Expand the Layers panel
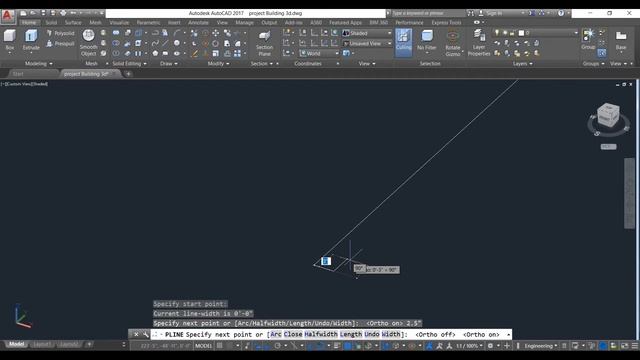This screenshot has width=640, height=360. pyautogui.click(x=522, y=64)
